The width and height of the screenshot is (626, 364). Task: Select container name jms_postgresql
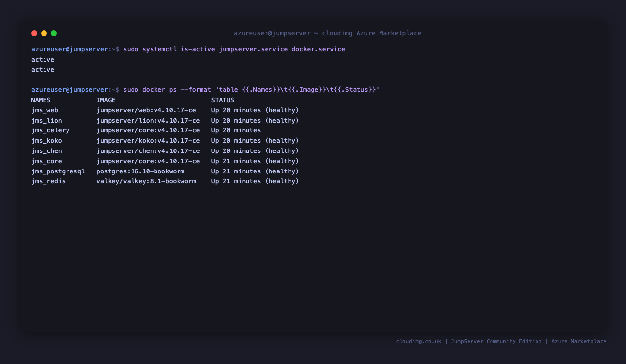[58, 171]
